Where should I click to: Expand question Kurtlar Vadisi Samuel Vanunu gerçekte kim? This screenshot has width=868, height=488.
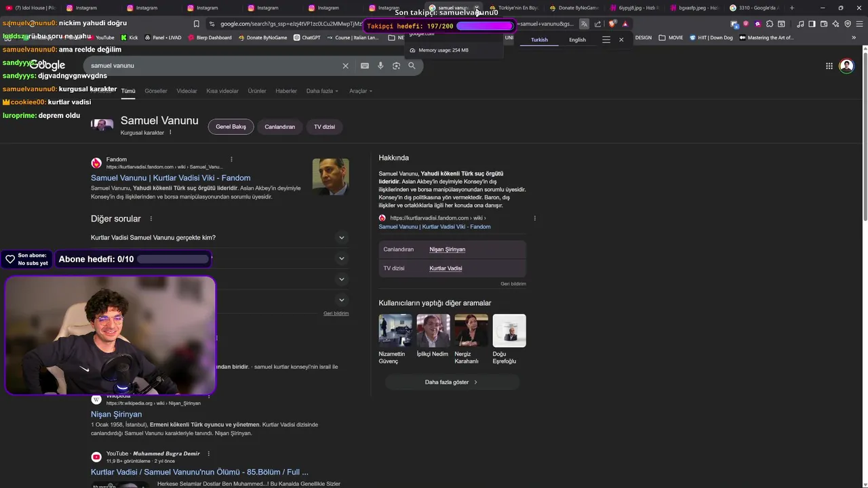pyautogui.click(x=220, y=238)
